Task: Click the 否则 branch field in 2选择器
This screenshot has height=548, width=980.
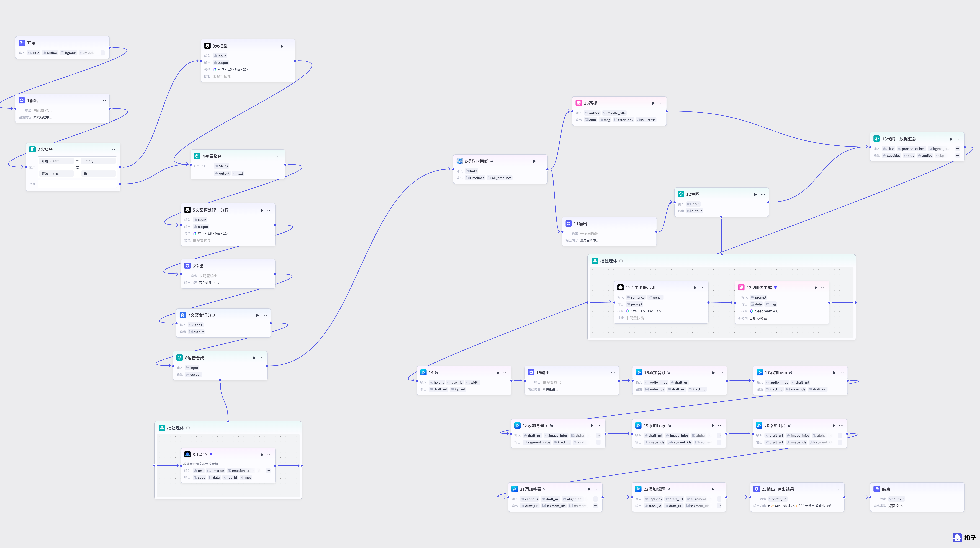Action: pos(77,184)
